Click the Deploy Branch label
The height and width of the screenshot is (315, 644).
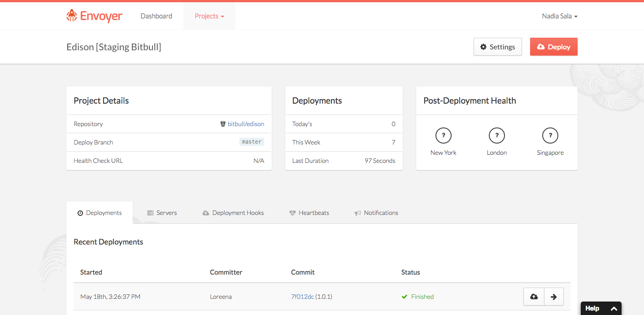point(93,142)
